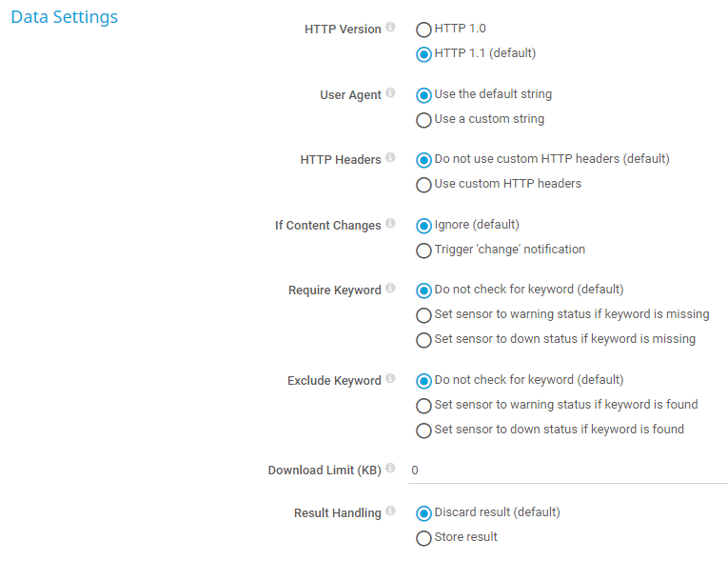Viewport: 728px width, 561px height.
Task: Set warning status if keyword is missing
Action: pos(424,315)
